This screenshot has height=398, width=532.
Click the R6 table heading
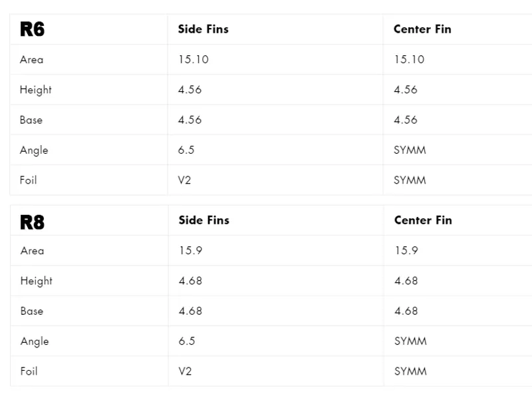point(33,29)
